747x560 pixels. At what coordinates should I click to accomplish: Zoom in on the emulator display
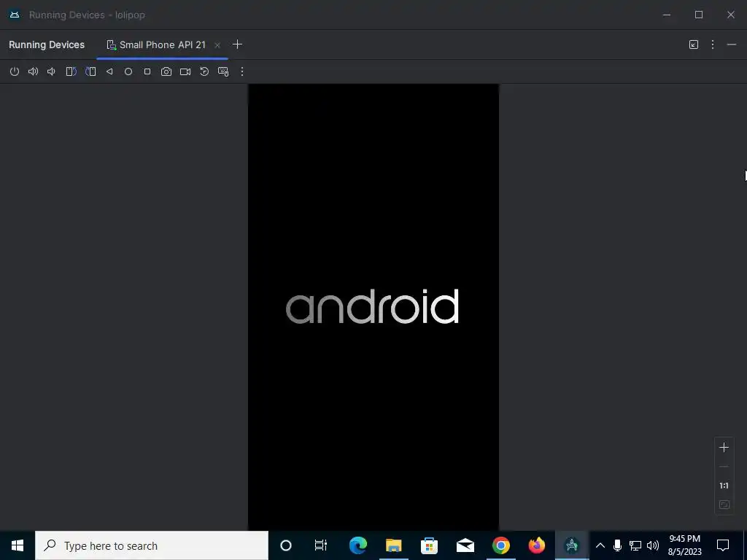[x=724, y=447]
